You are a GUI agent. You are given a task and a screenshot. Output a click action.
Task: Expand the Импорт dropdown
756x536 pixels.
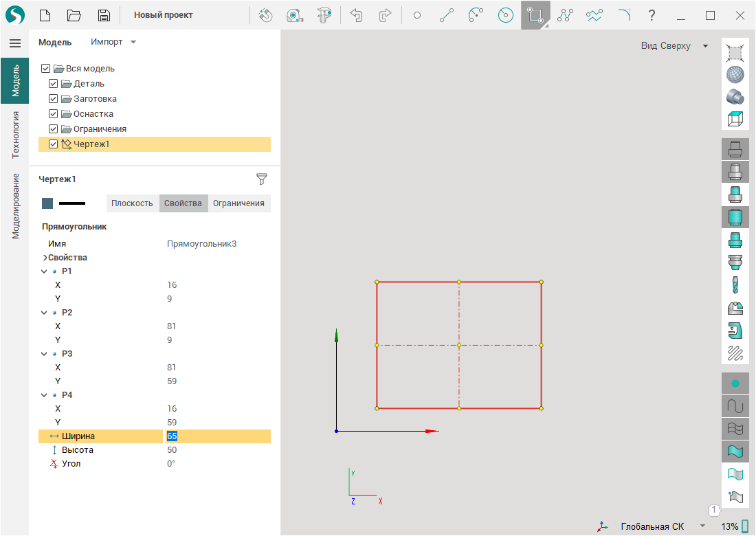[113, 42]
